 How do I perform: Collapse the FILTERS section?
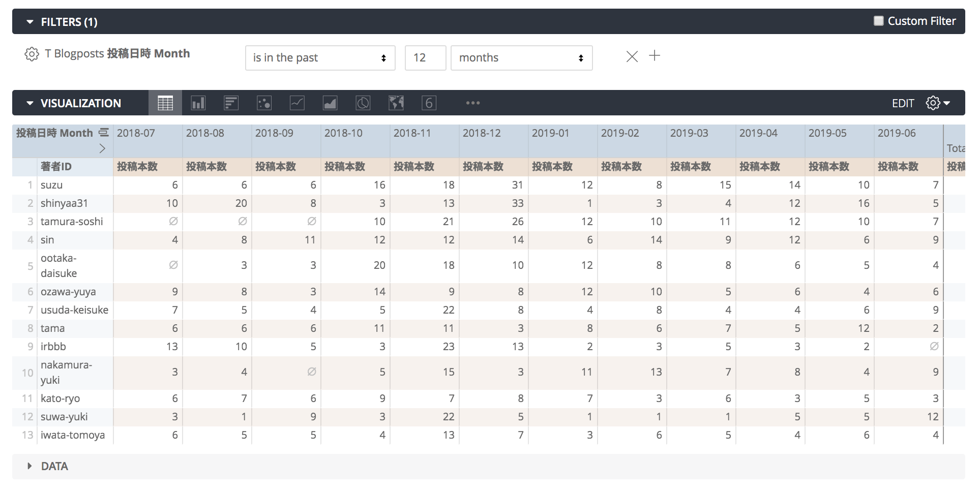click(29, 21)
